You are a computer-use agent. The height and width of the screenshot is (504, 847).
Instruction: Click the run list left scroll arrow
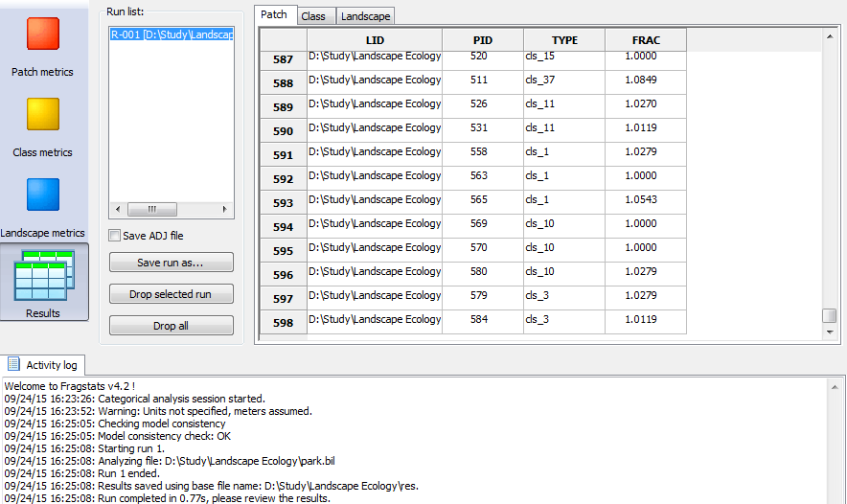[x=118, y=209]
